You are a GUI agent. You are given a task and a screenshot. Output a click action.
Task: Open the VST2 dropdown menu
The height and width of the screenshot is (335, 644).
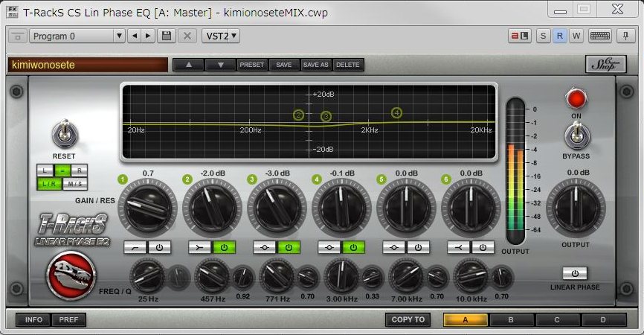[221, 36]
